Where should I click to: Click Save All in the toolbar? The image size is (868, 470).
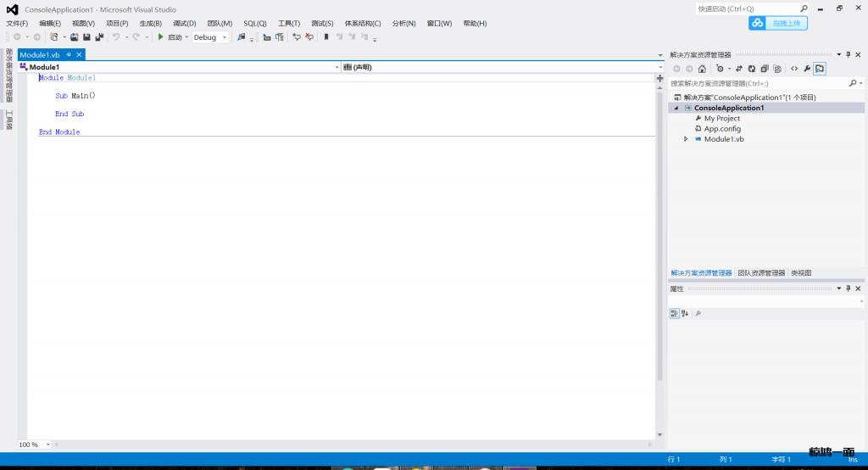[x=99, y=37]
